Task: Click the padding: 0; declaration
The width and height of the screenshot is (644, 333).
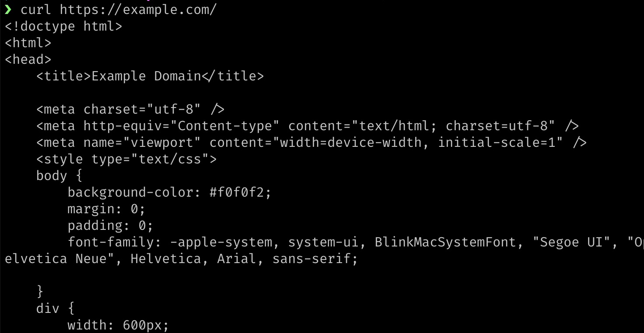Action: 110,225
